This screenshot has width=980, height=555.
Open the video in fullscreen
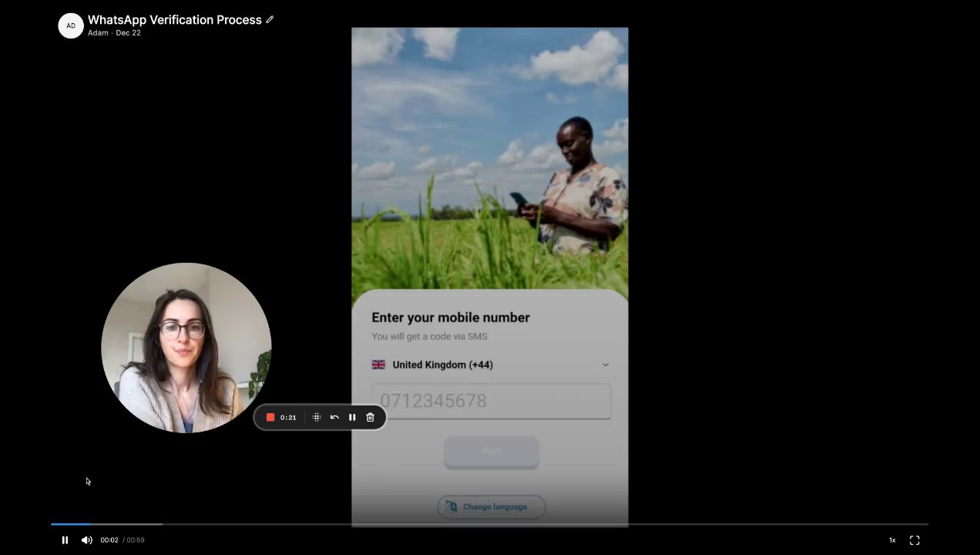915,540
